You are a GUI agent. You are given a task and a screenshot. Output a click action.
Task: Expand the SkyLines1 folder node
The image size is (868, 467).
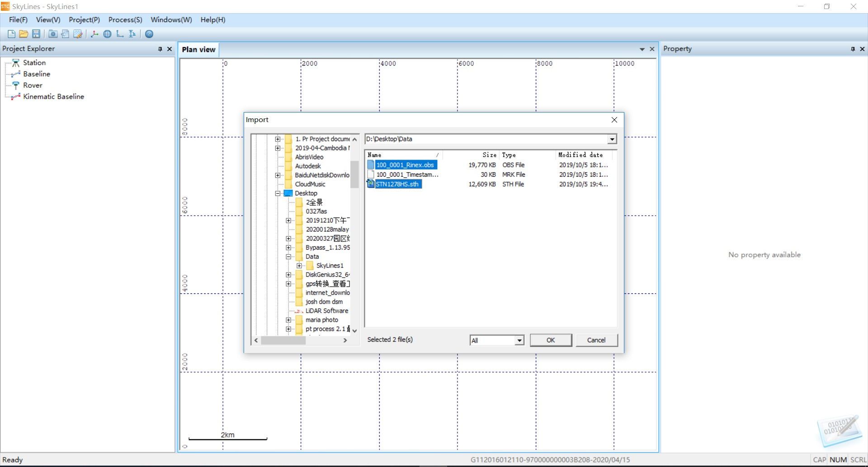point(299,266)
